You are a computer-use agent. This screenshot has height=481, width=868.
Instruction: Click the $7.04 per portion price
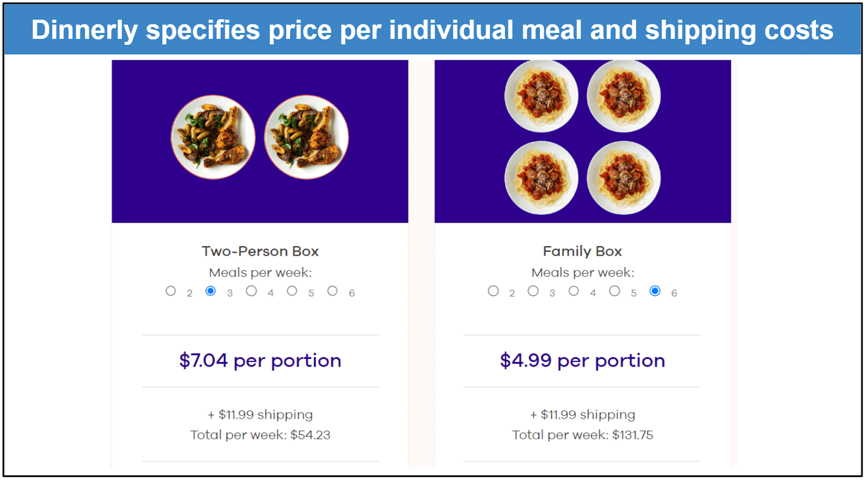coord(260,360)
